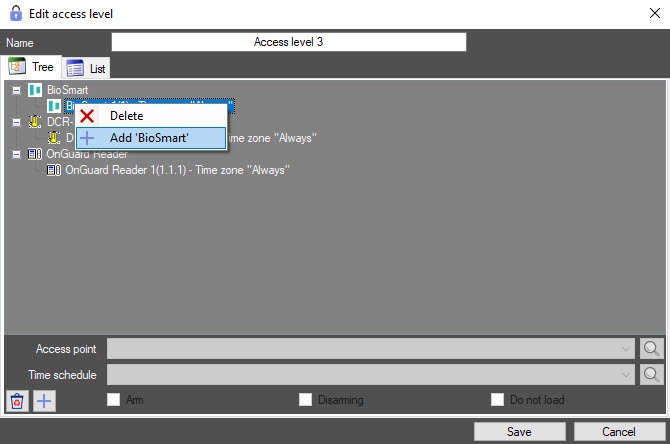Viewport: 670px width, 444px height.
Task: Click the Save button
Action: pyautogui.click(x=520, y=432)
